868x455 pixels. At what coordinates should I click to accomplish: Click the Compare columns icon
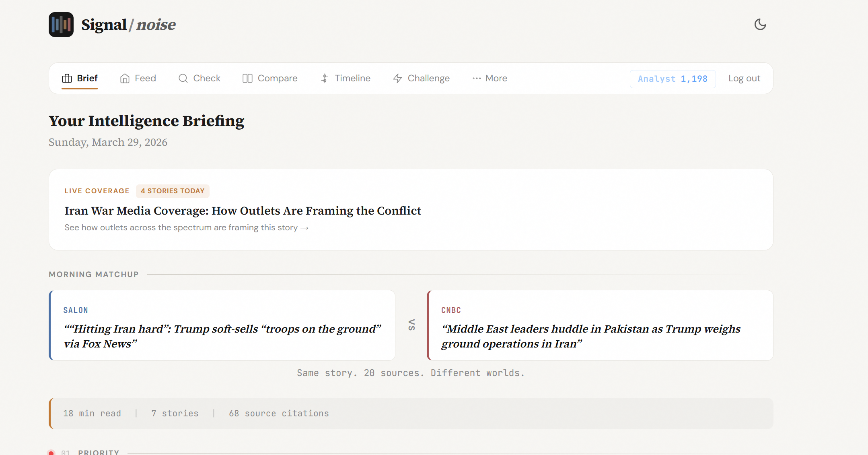247,79
